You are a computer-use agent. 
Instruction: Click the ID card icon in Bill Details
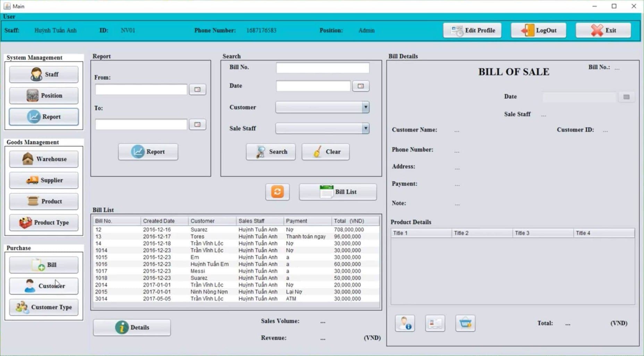click(x=435, y=323)
